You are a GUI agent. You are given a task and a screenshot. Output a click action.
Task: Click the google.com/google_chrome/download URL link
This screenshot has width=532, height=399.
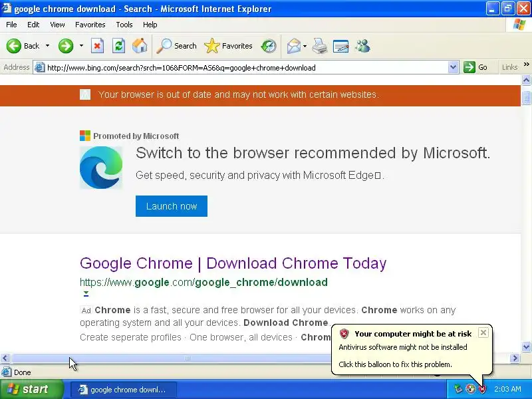(203, 282)
